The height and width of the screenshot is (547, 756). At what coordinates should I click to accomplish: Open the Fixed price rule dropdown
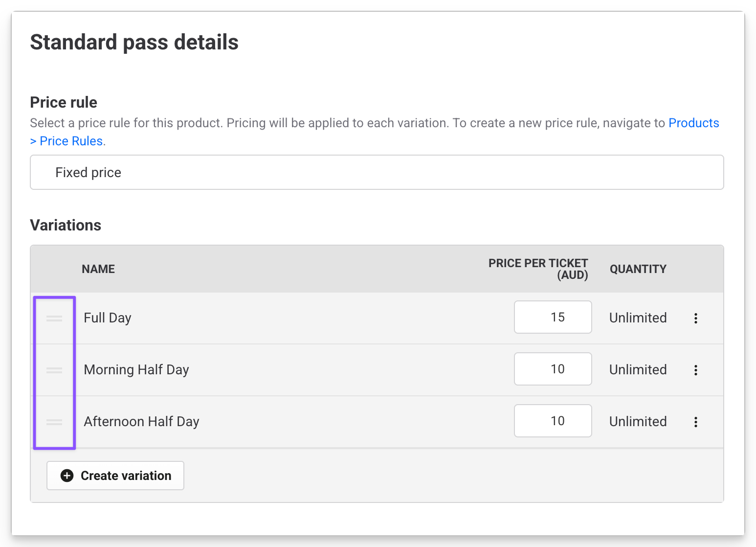[x=377, y=173]
